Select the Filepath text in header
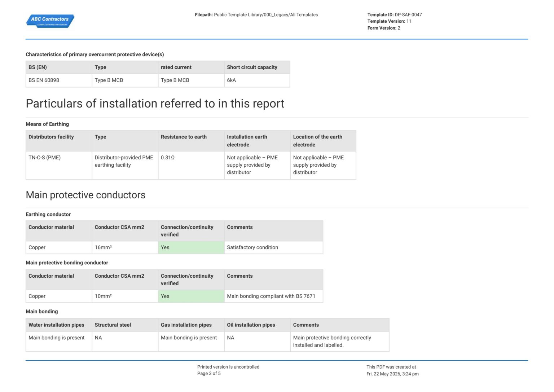554x392 pixels. tap(256, 15)
